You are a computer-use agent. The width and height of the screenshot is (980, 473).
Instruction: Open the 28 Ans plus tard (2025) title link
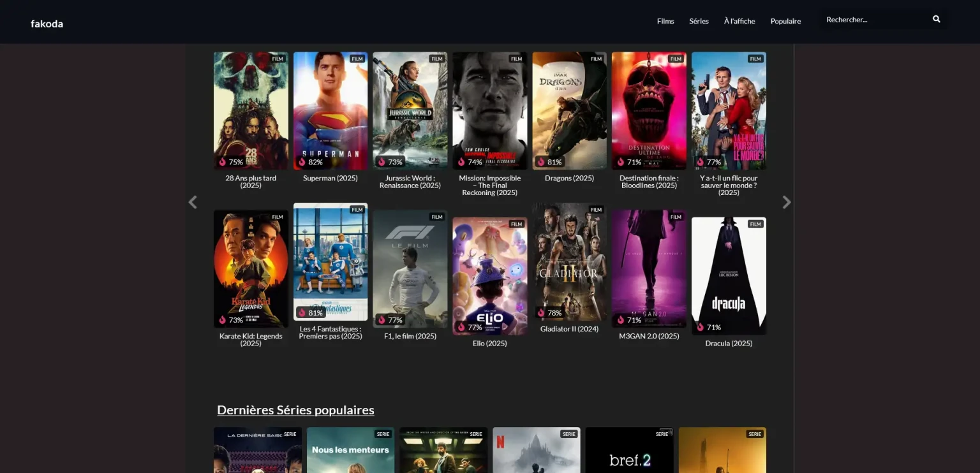click(251, 182)
